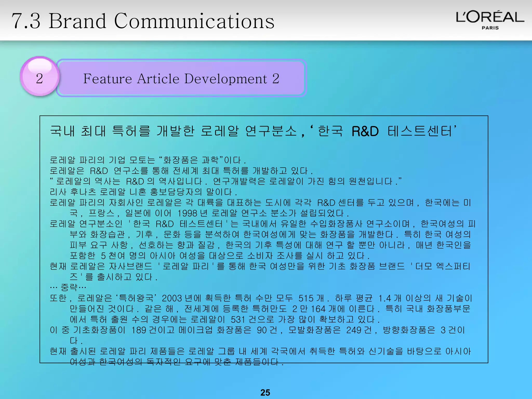Image resolution: width=532 pixels, height=399 pixels.
Task: Click the line starting '피부 요구 사항'
Action: (270, 245)
